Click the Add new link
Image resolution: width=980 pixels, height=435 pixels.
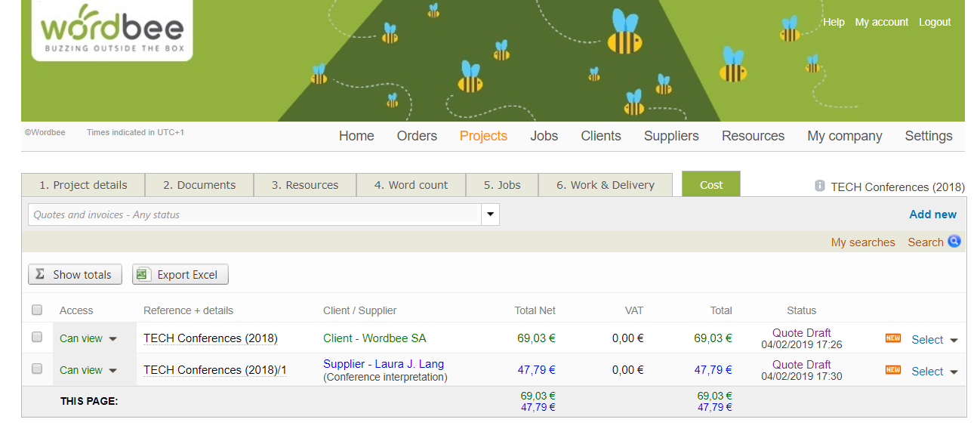[932, 214]
